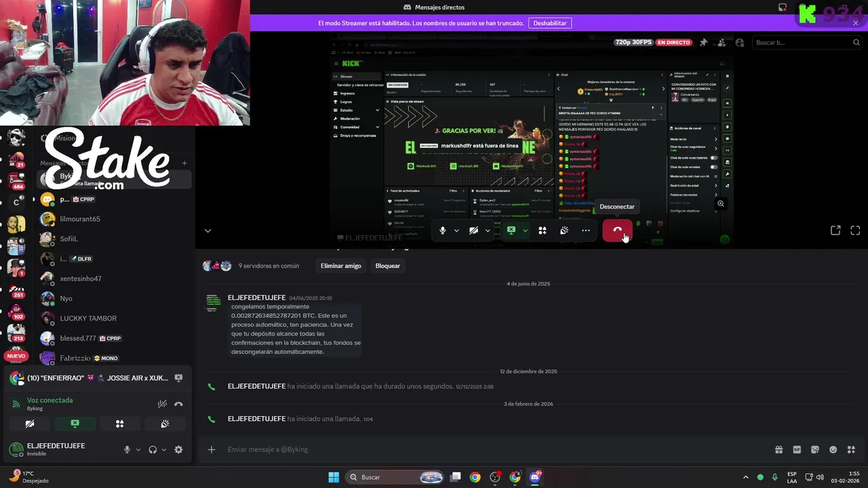Viewport: 868px width, 488px height.
Task: Open activities icon in call control bar
Action: [542, 230]
